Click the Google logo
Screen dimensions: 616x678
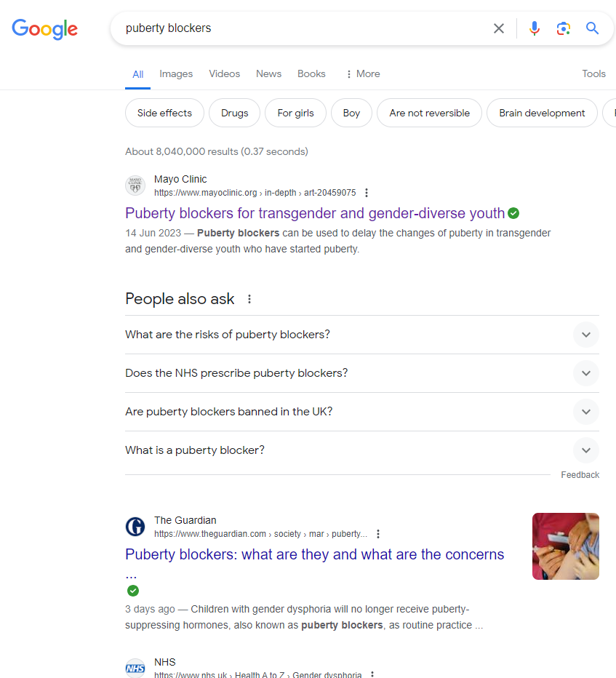click(x=44, y=29)
